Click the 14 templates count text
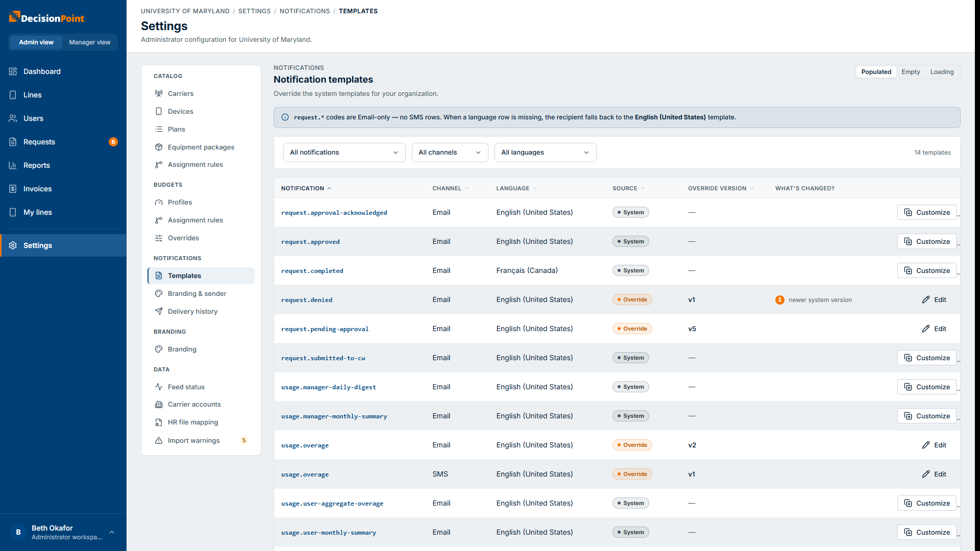 [933, 153]
